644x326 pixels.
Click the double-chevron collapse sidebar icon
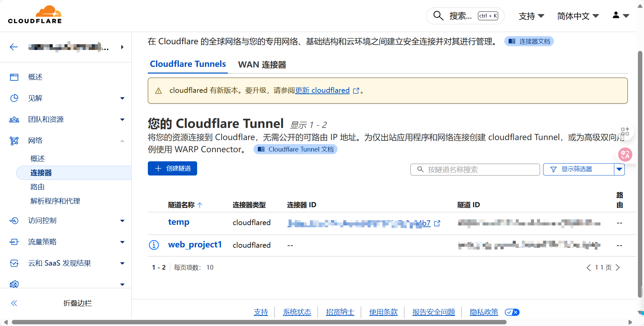click(14, 303)
